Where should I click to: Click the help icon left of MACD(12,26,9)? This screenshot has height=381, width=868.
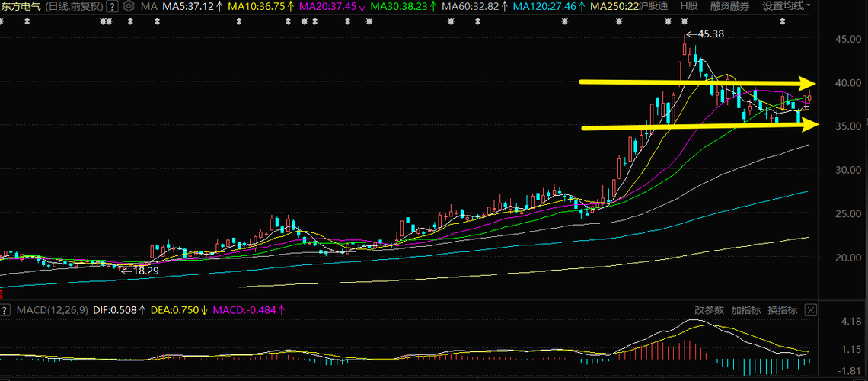pyautogui.click(x=5, y=310)
